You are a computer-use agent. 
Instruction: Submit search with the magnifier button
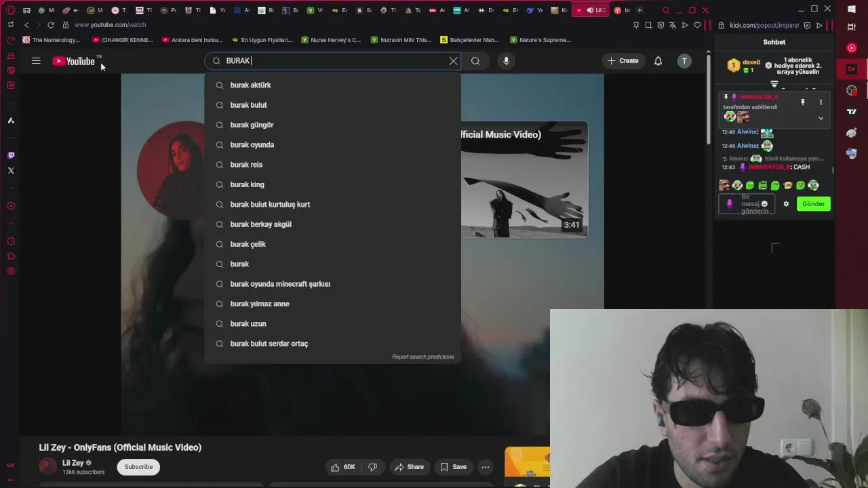tap(475, 61)
